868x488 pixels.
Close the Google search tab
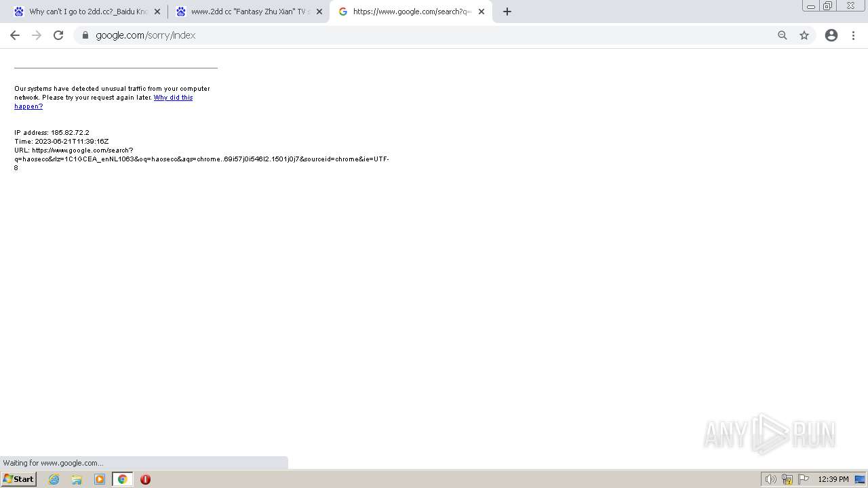click(481, 12)
